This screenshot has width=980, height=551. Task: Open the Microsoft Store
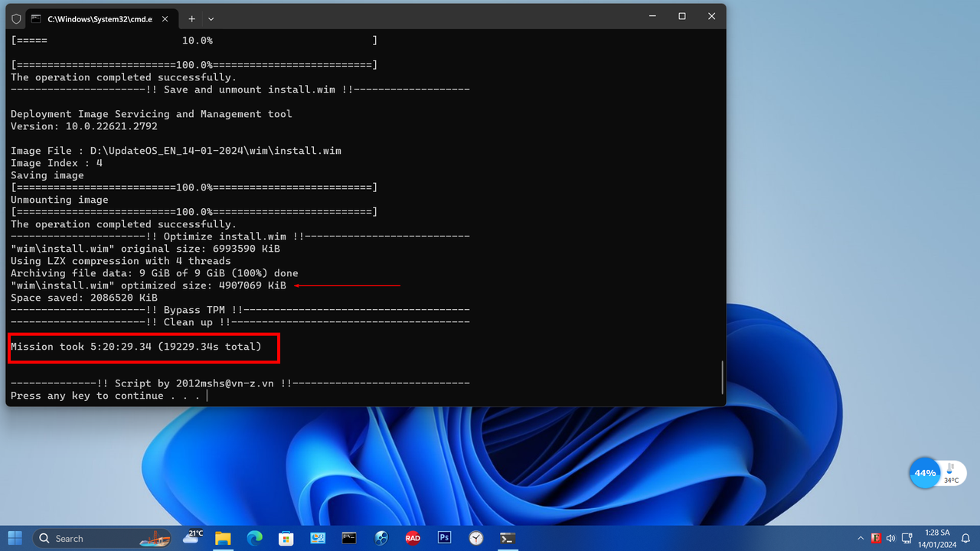tap(286, 538)
